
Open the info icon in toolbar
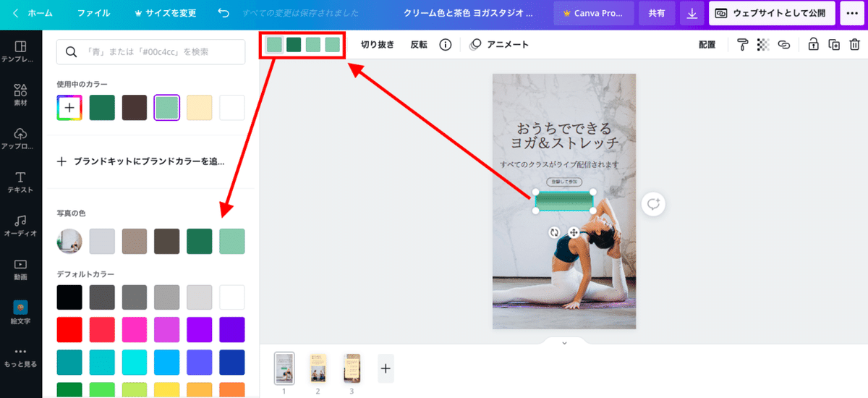point(446,45)
